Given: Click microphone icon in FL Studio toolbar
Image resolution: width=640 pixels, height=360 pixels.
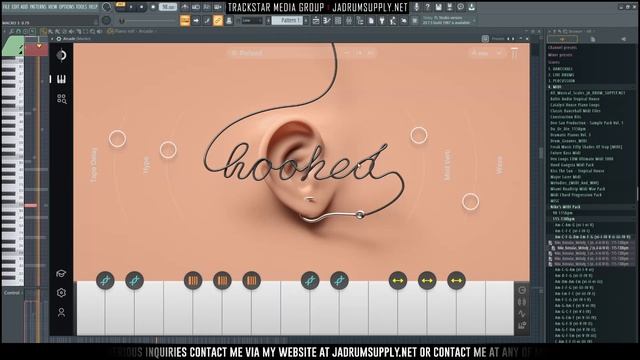Looking at the screenshot, I should (x=416, y=7).
